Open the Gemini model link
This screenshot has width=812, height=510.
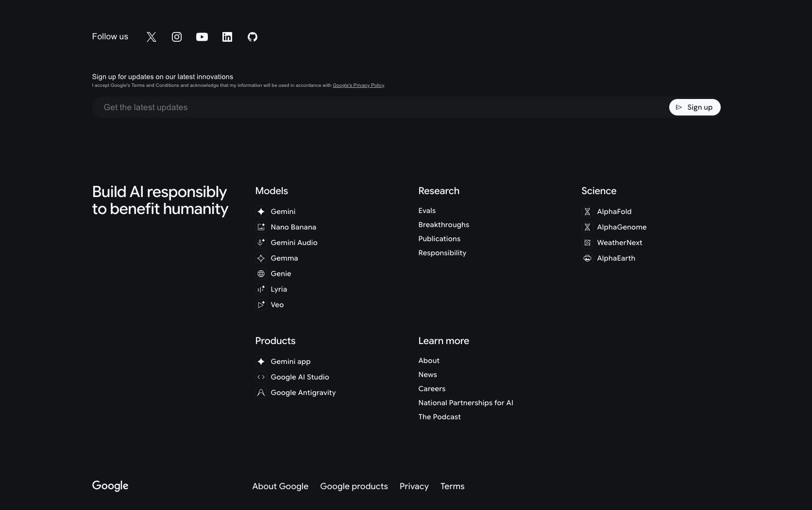point(283,212)
